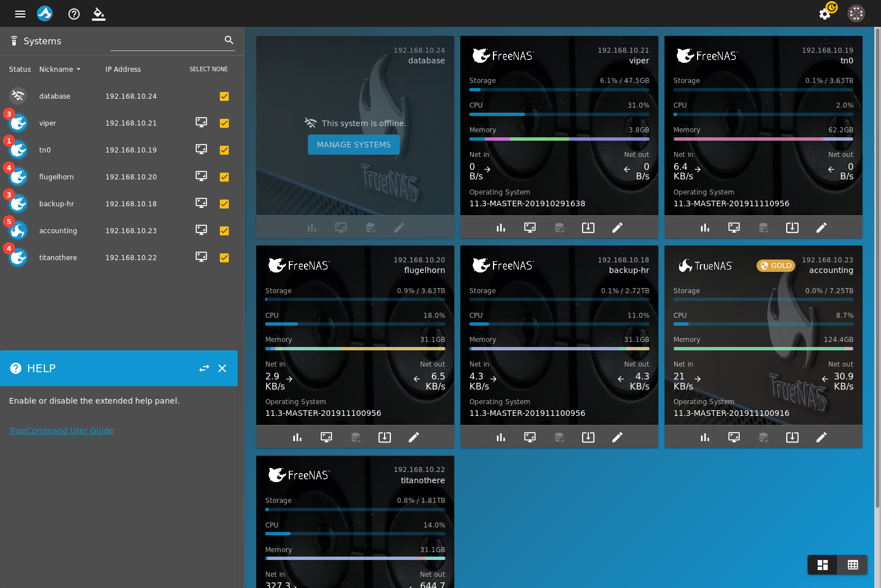The image size is (881, 588).
Task: Click the Systems panel heading
Action: point(42,41)
